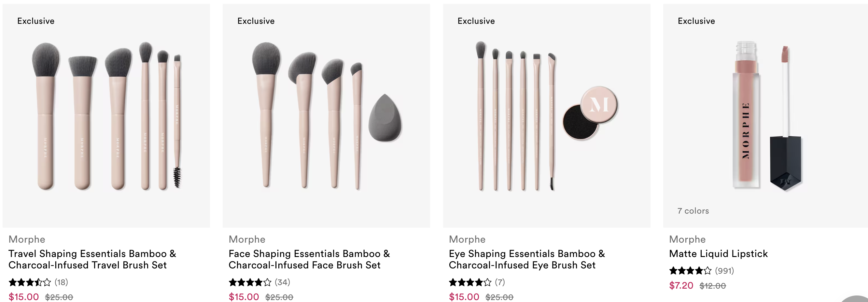Open the Matte Liquid Lipstick product image
Image resolution: width=868 pixels, height=302 pixels.
pyautogui.click(x=765, y=116)
